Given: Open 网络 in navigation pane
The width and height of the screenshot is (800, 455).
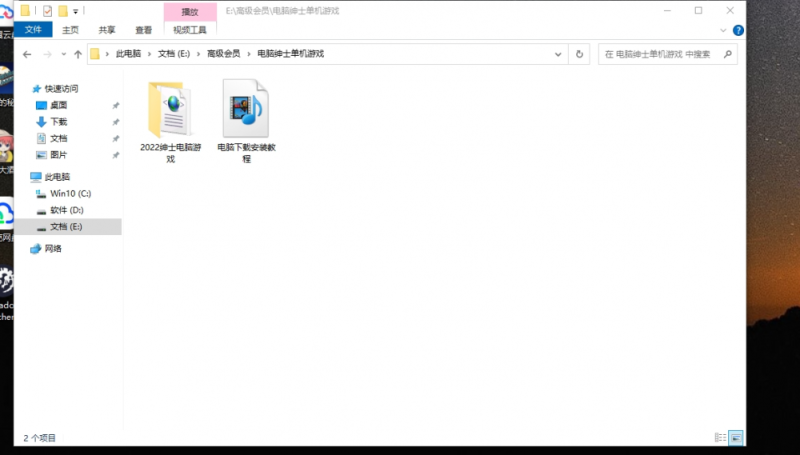Looking at the screenshot, I should (x=53, y=248).
